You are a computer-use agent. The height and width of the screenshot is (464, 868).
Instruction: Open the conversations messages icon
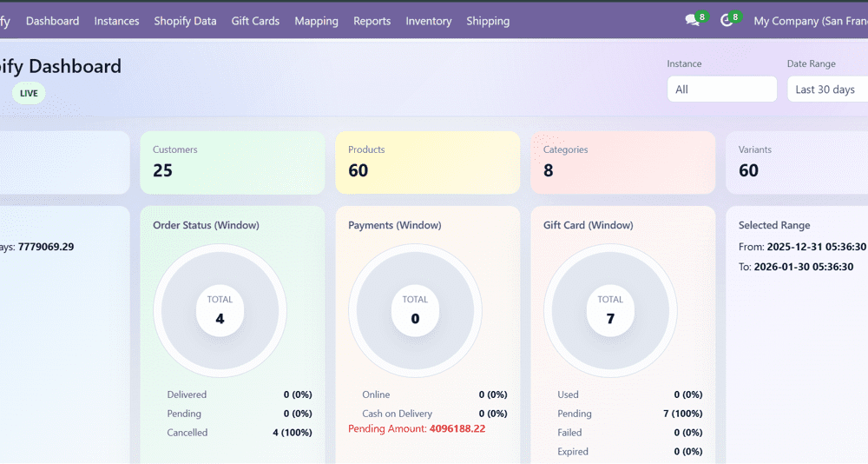[693, 21]
